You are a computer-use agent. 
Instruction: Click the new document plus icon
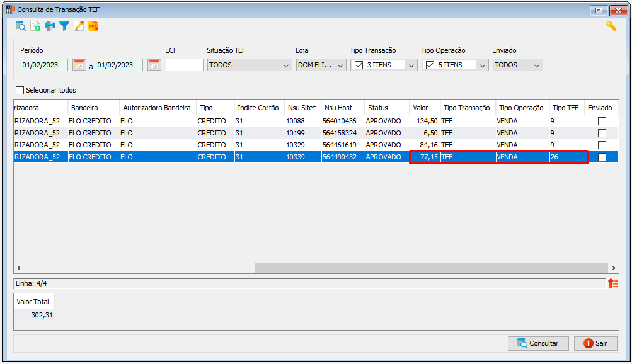tap(35, 26)
